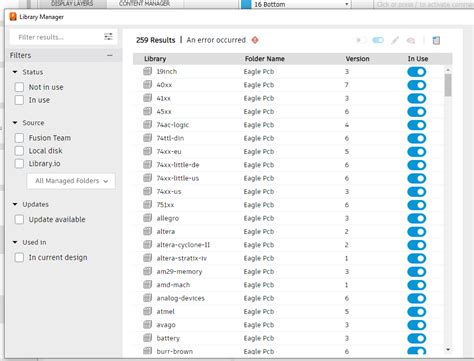Click the toggle-in-use toolbar icon
The width and height of the screenshot is (474, 361).
tap(378, 40)
